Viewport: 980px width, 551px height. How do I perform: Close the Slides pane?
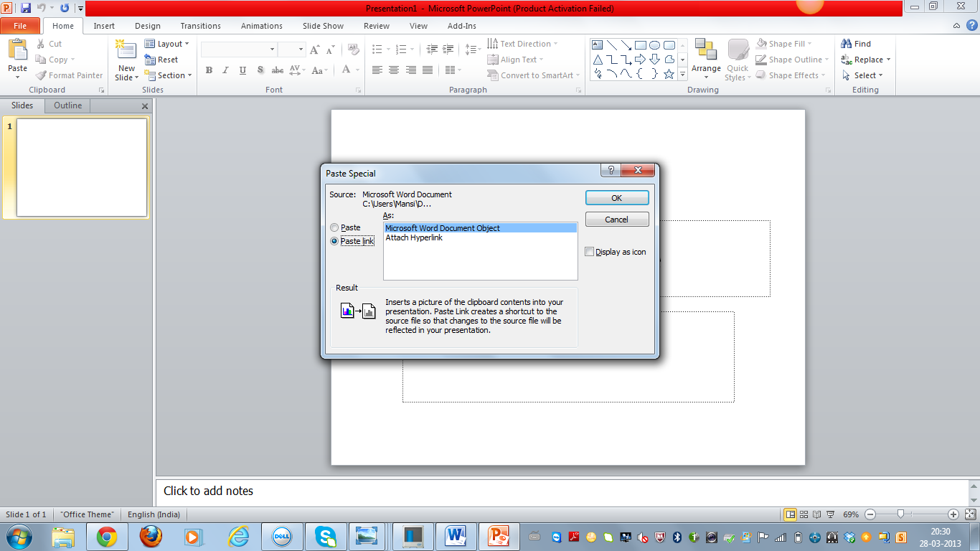point(145,106)
